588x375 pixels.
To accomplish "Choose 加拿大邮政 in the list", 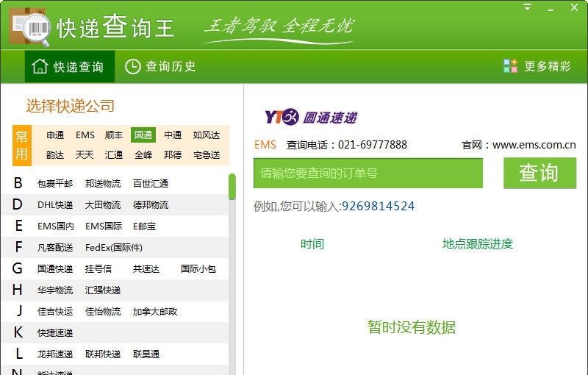I will [x=155, y=312].
